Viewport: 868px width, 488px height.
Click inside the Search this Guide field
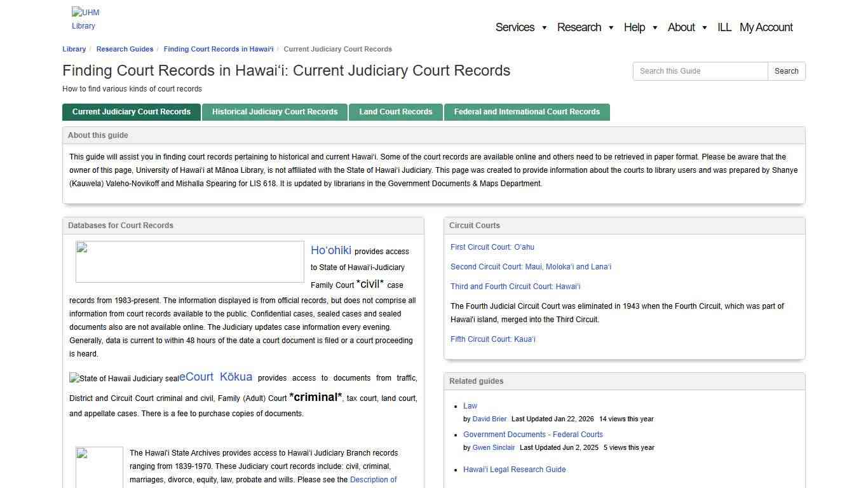(x=700, y=71)
